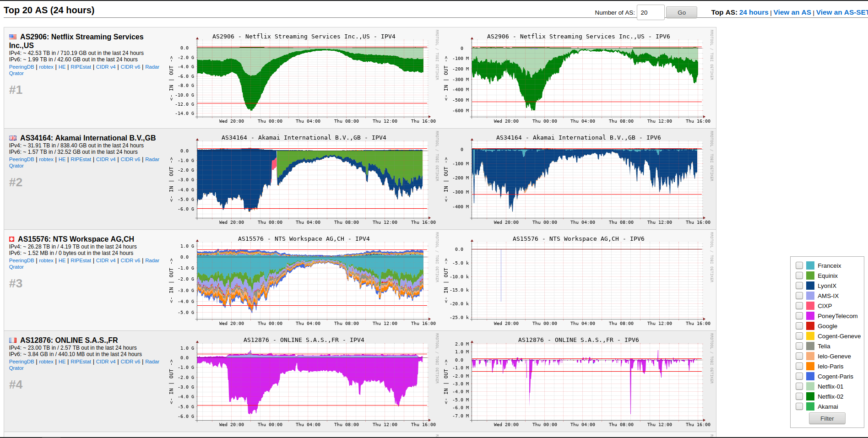The width and height of the screenshot is (868, 438).
Task: Enable the Franceix filter checkbox
Action: pos(799,265)
